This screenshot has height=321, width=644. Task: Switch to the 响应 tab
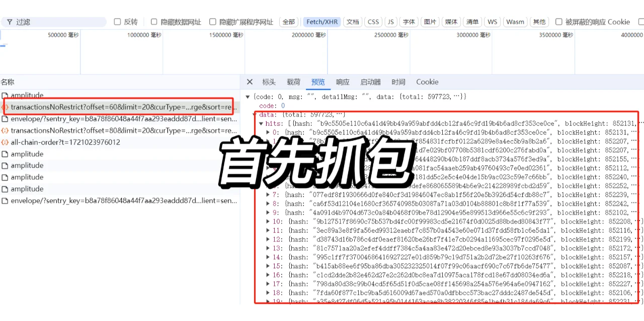(343, 81)
